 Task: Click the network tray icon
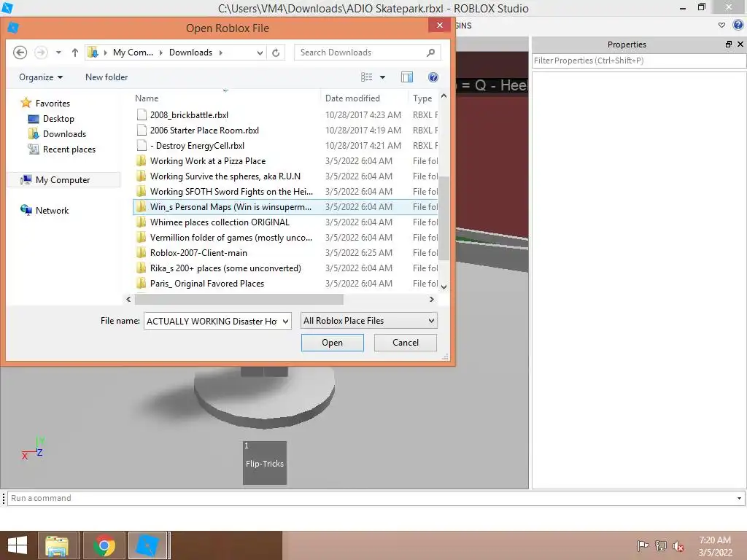[661, 545]
